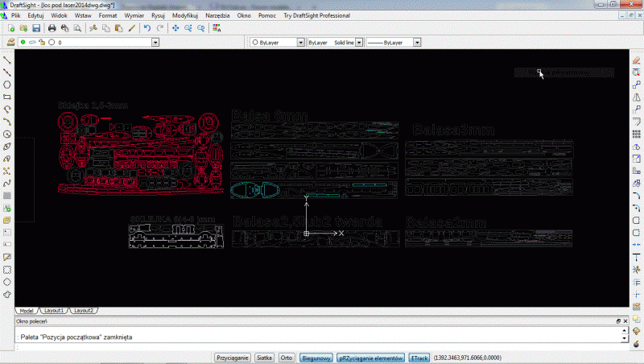
Task: Click the ETrack status button
Action: 419,357
